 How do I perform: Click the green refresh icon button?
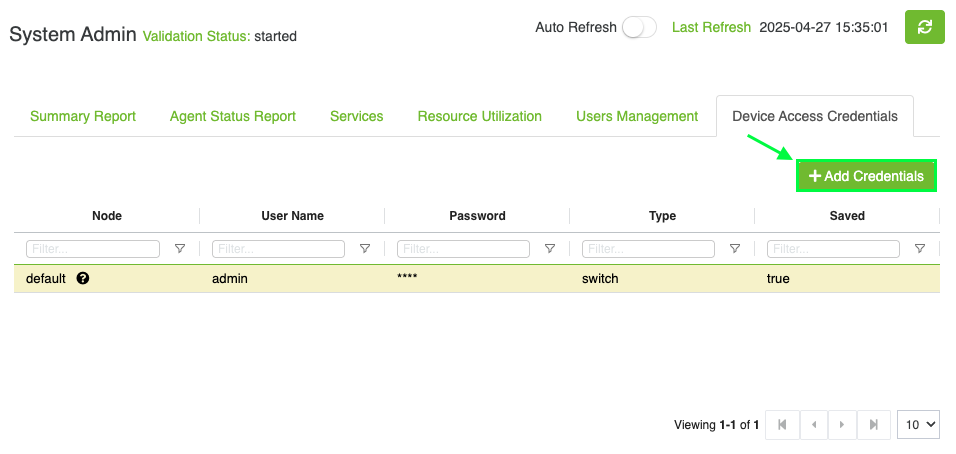coord(924,27)
